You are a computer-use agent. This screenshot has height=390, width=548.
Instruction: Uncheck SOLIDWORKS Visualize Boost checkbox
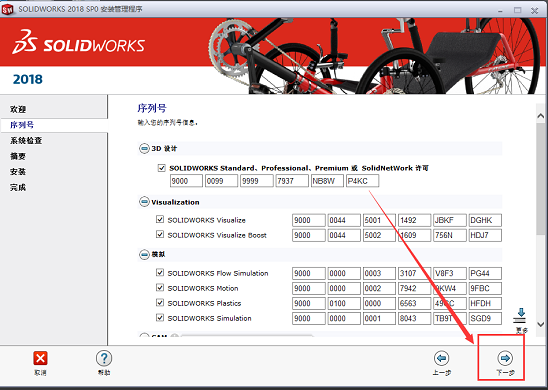(x=160, y=234)
